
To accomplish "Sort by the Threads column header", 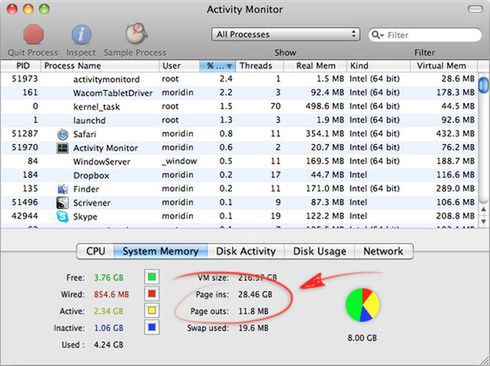I will (260, 66).
